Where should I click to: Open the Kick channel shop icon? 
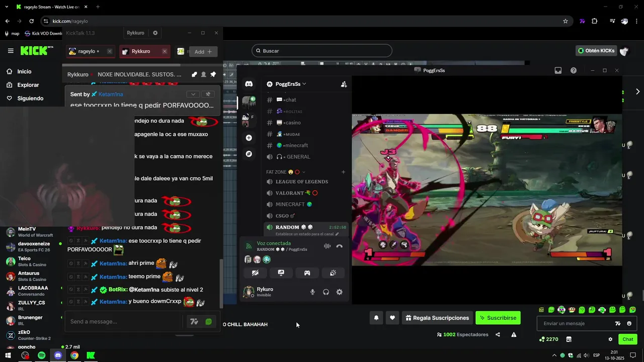click(569, 339)
